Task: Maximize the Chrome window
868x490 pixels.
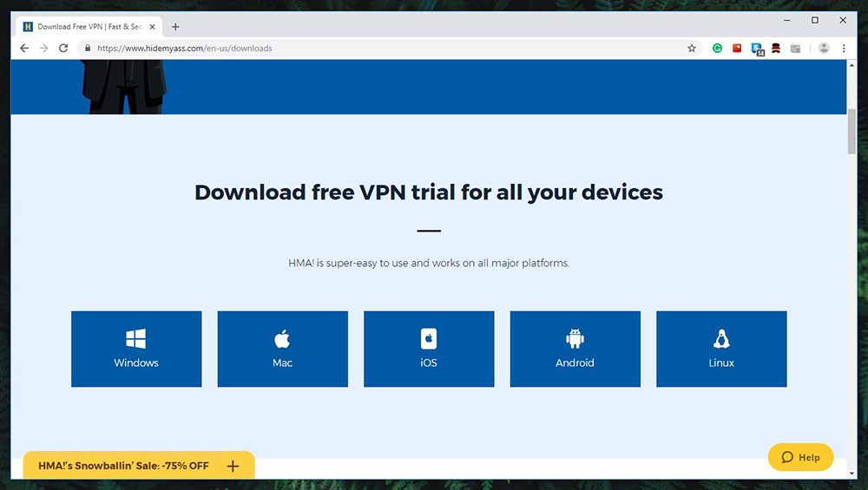Action: 815,21
